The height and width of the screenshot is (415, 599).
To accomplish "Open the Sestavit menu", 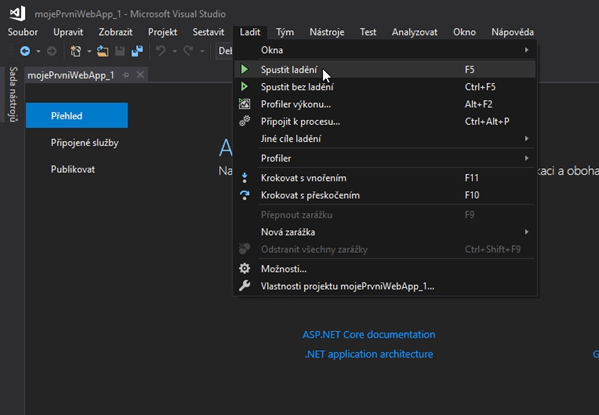I will 208,32.
